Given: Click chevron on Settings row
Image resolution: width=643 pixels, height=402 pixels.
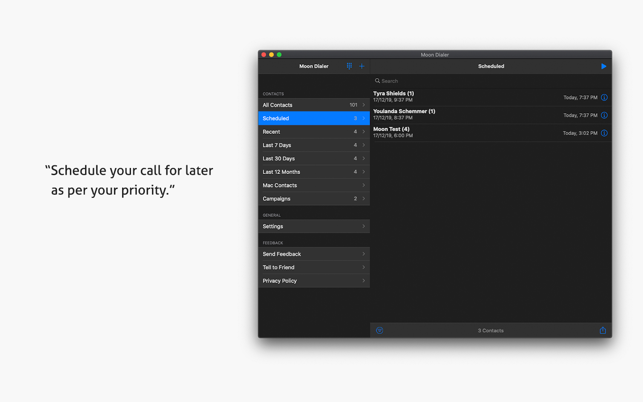Looking at the screenshot, I should (363, 226).
